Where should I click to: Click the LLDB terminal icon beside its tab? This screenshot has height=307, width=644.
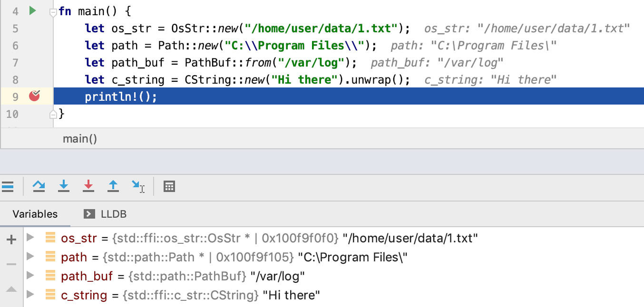tap(88, 214)
